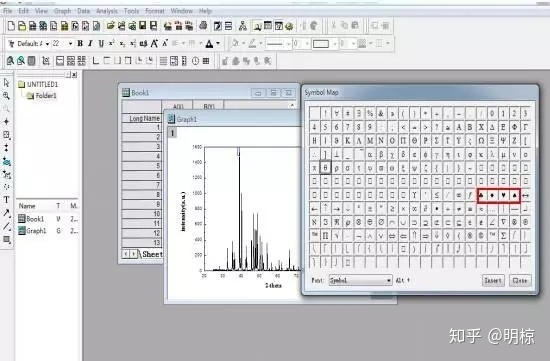Choose the ↔ double arrow symbol
The width and height of the screenshot is (550, 361).
coord(525,195)
